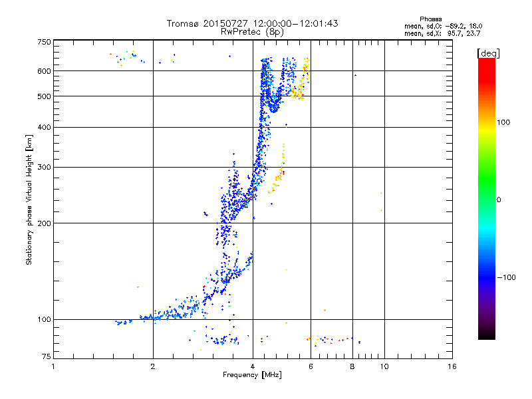Image resolution: width=532 pixels, height=399 pixels.
Task: Click the y-axis tick label '100'
Action: click(44, 320)
